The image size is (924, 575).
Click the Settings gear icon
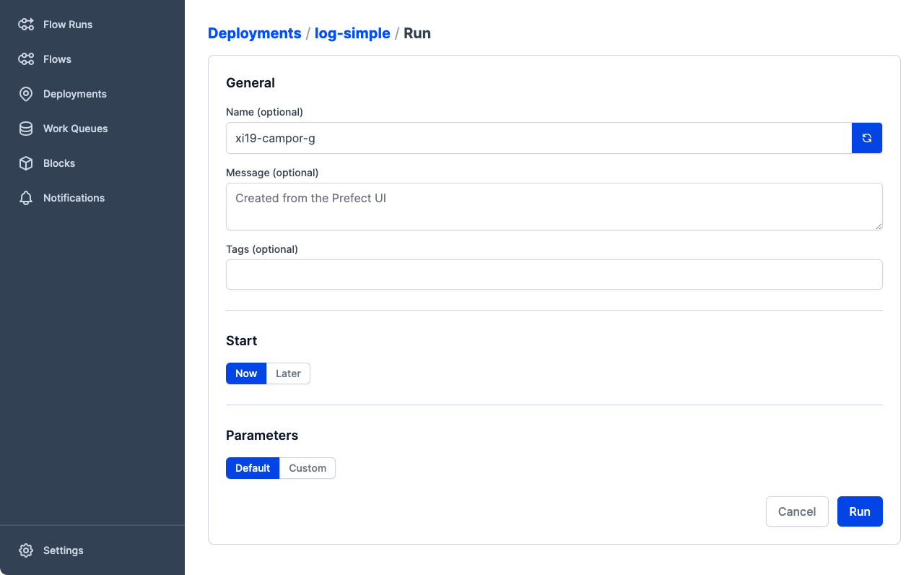(x=26, y=550)
